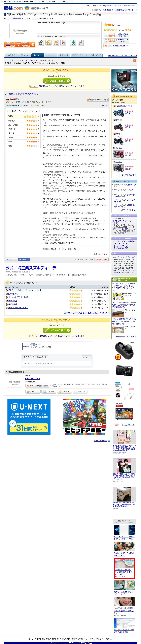
Task: Select the 買取 purchase icon
Action: click(x=56, y=43)
